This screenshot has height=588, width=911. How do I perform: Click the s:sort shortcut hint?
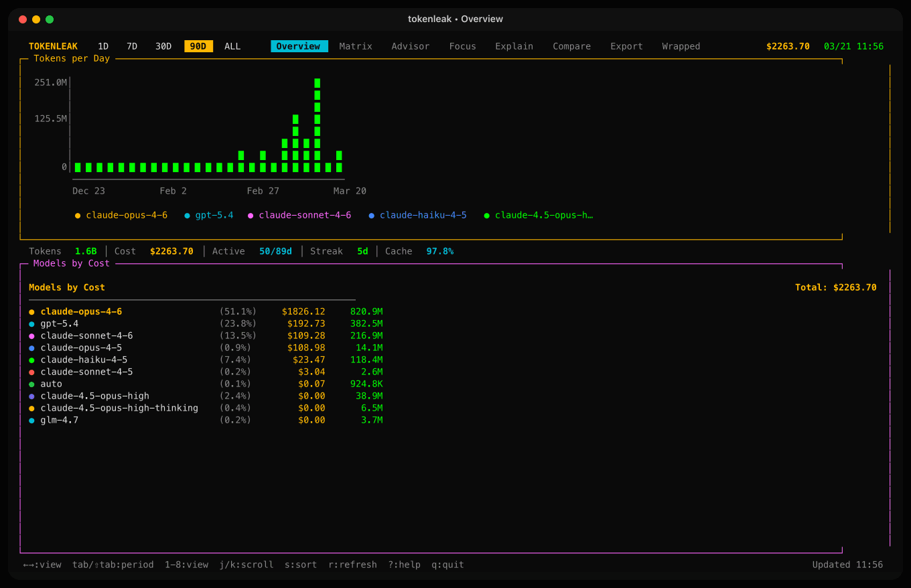tap(301, 565)
